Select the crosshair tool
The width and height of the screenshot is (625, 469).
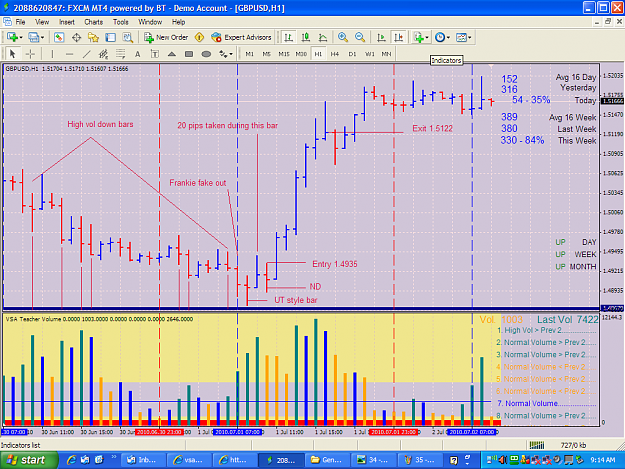coord(30,54)
